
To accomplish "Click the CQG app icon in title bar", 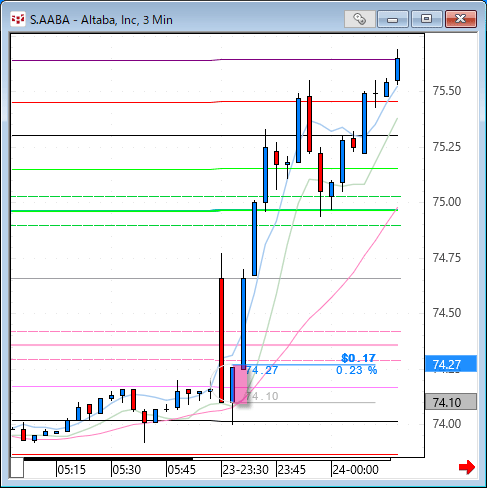I will point(18,19).
